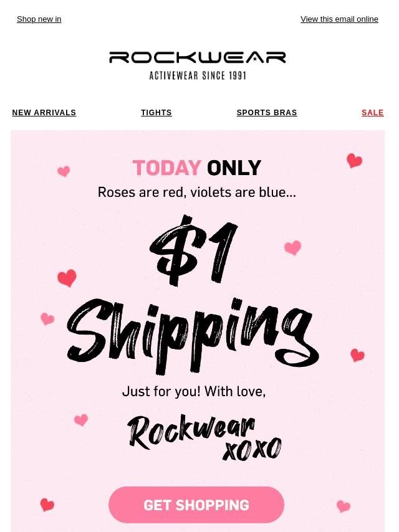Click the 'Rockwear xoxo' signature
Screen dimensions: 399x532
click(x=204, y=437)
